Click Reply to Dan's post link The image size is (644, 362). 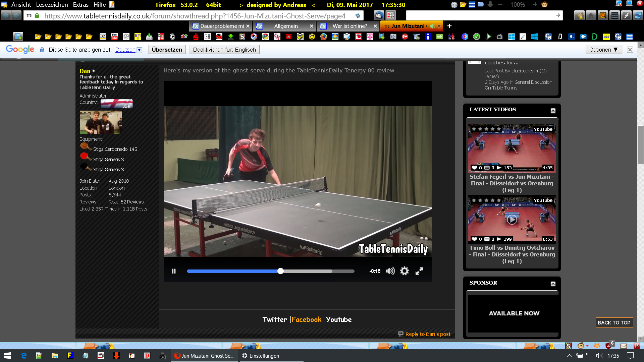[x=427, y=334]
